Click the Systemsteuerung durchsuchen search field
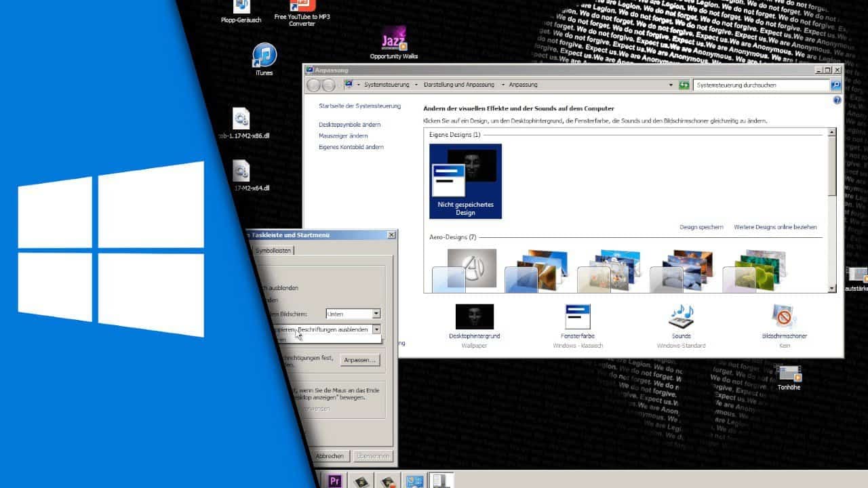 tap(762, 85)
